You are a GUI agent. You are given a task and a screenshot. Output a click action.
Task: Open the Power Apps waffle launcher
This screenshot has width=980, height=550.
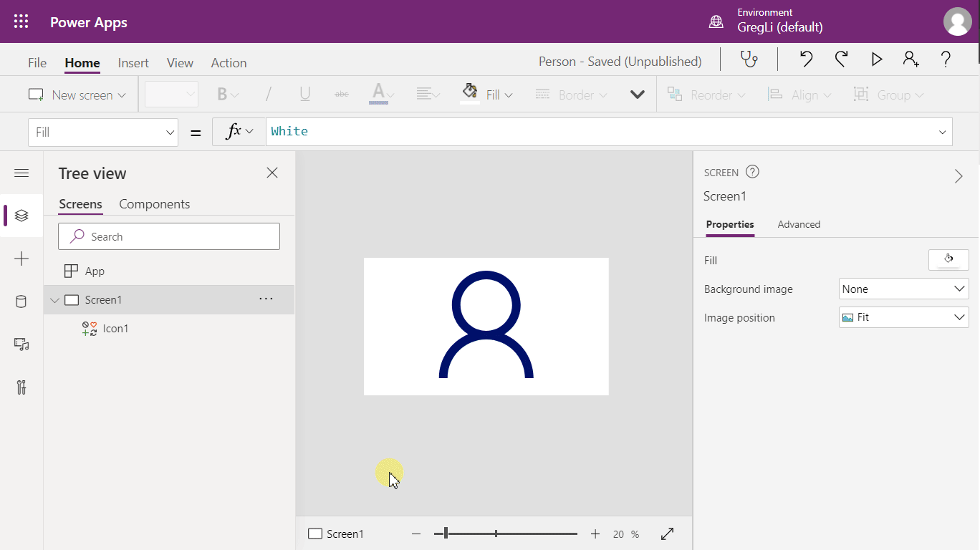21,21
